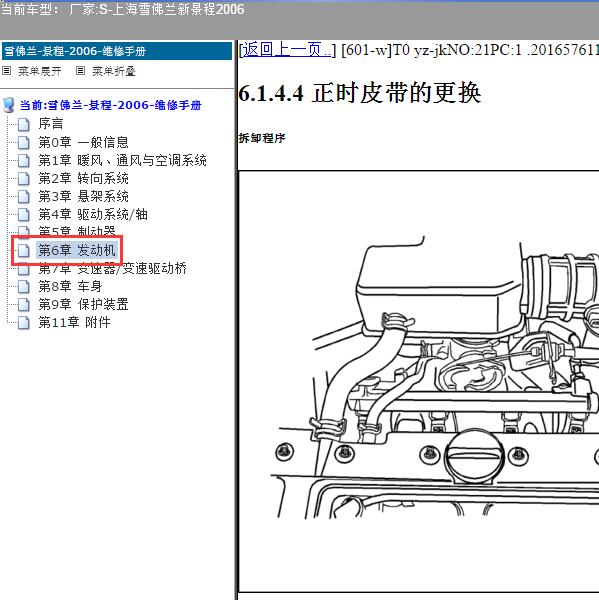The image size is (599, 600).
Task: Click page icon beside 第2章 转向系统
Action: click(24, 178)
